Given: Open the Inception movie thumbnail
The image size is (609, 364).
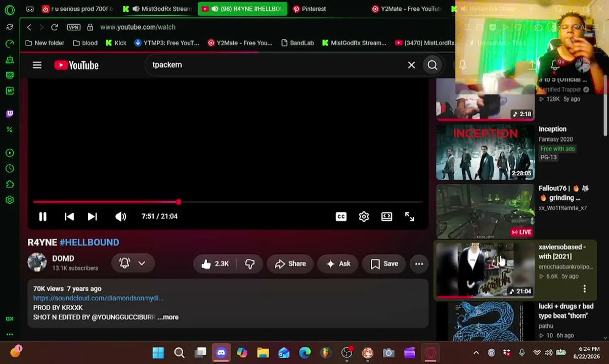Looking at the screenshot, I should [x=485, y=152].
